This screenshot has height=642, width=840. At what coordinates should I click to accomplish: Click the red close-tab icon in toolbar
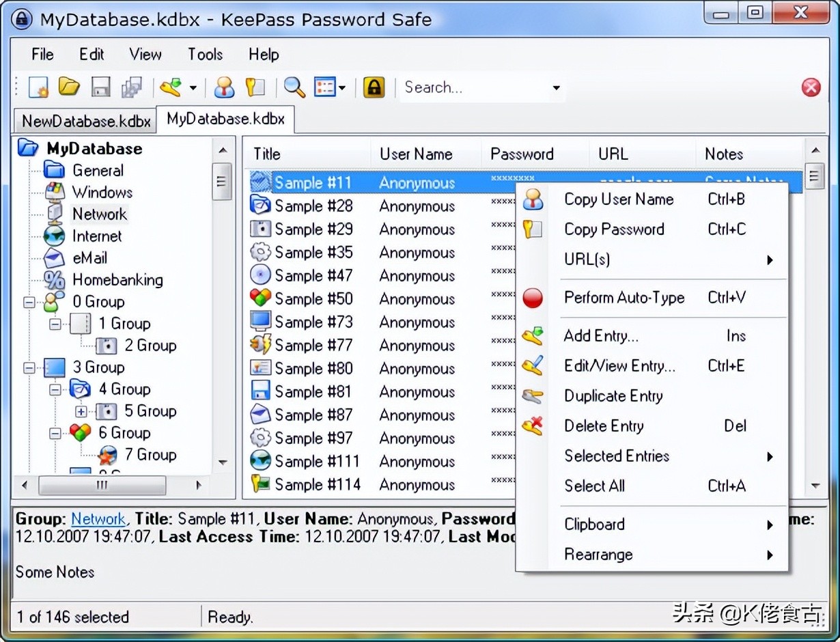coord(811,87)
